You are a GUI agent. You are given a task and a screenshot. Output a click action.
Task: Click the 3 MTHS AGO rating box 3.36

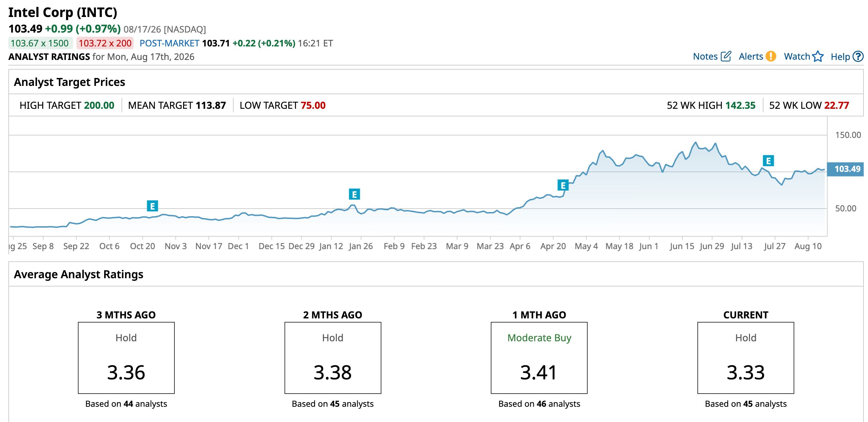coord(126,358)
